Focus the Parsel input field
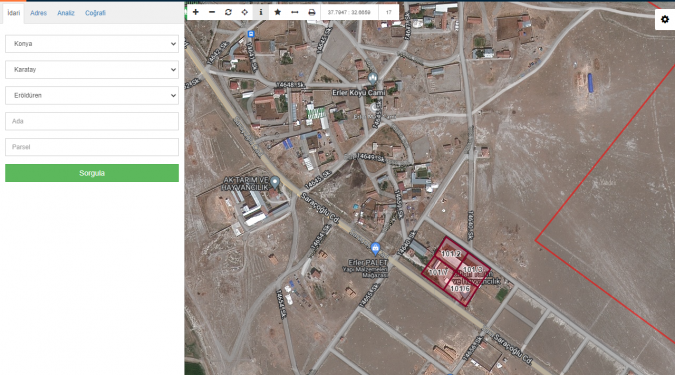The image size is (675, 375). point(92,147)
